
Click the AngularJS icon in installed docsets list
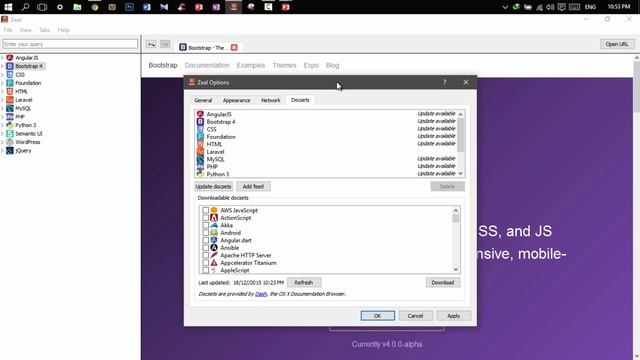click(x=200, y=114)
